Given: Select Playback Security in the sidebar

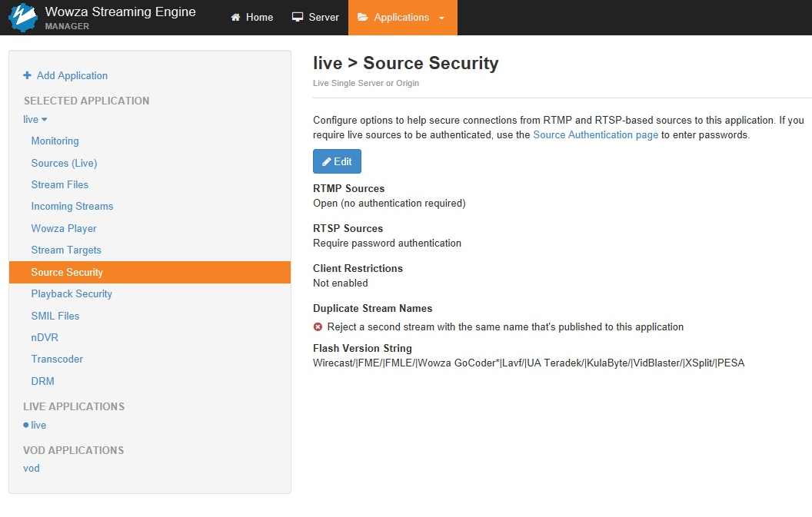Looking at the screenshot, I should (x=72, y=293).
